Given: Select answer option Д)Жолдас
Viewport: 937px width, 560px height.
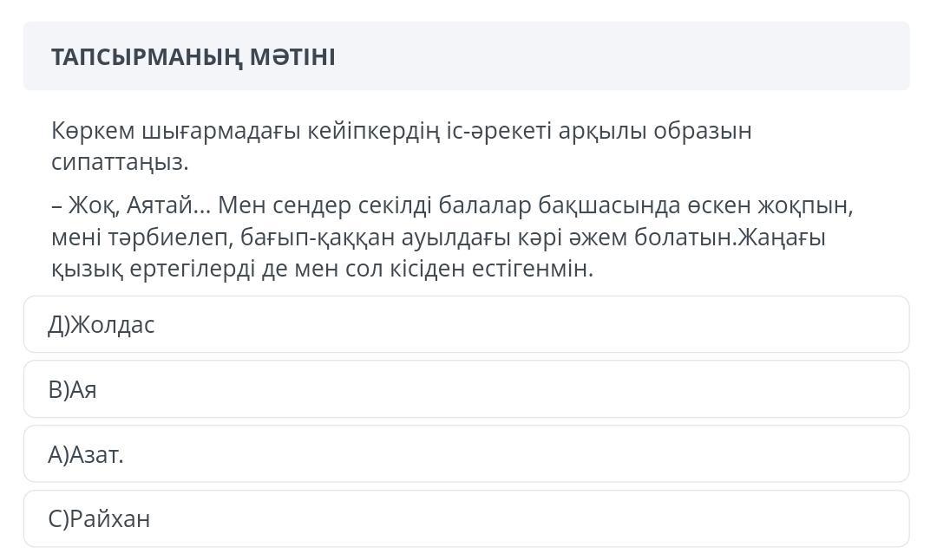Looking at the screenshot, I should click(x=466, y=324).
